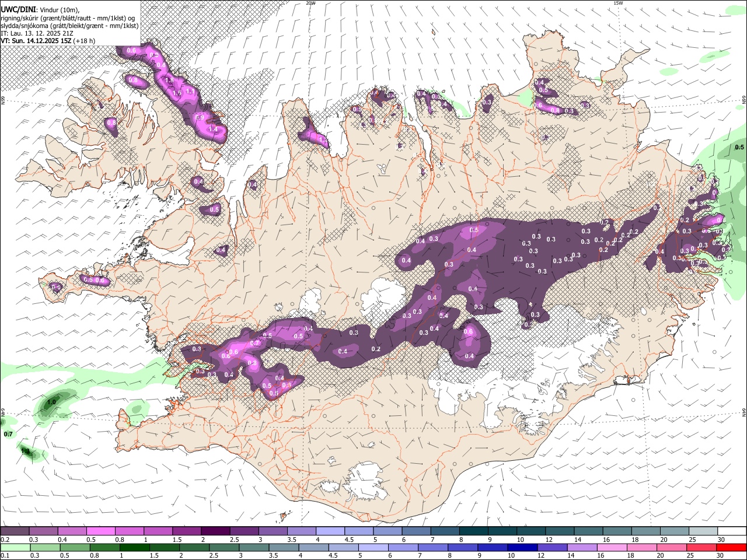747x560 pixels.
Task: Click the '0.9' value in the northwest snow band
Action: [x=200, y=117]
